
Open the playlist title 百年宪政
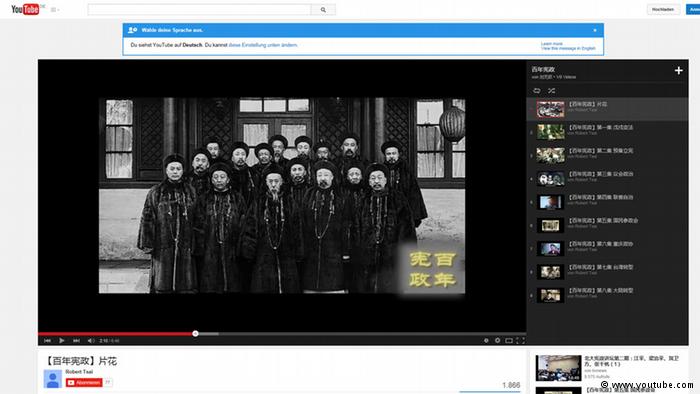tap(543, 69)
